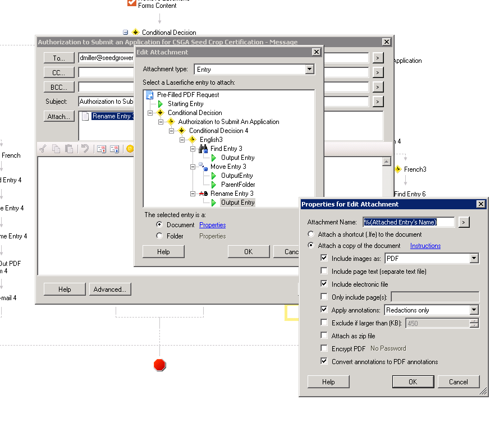Collapse the English3 tree node
This screenshot has height=423, width=504.
[182, 140]
